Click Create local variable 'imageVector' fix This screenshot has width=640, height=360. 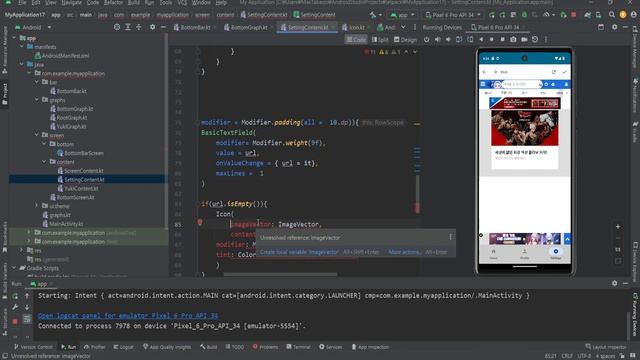point(299,252)
